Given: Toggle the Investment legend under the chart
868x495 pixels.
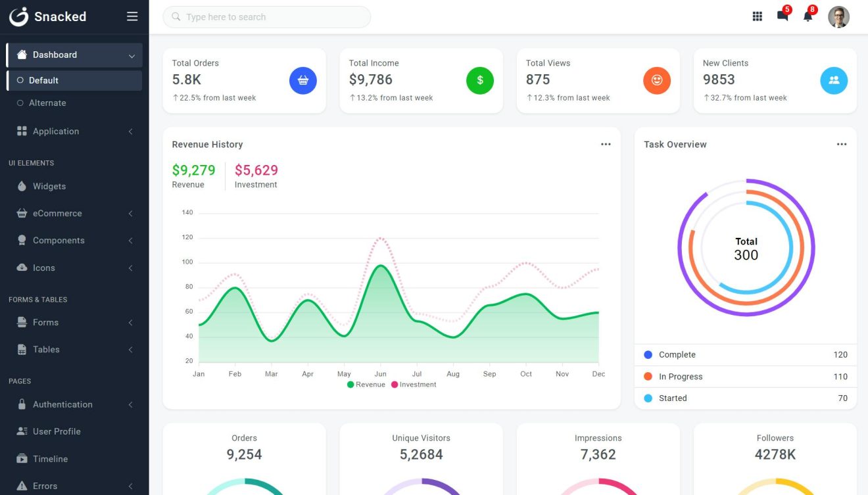Looking at the screenshot, I should (414, 384).
